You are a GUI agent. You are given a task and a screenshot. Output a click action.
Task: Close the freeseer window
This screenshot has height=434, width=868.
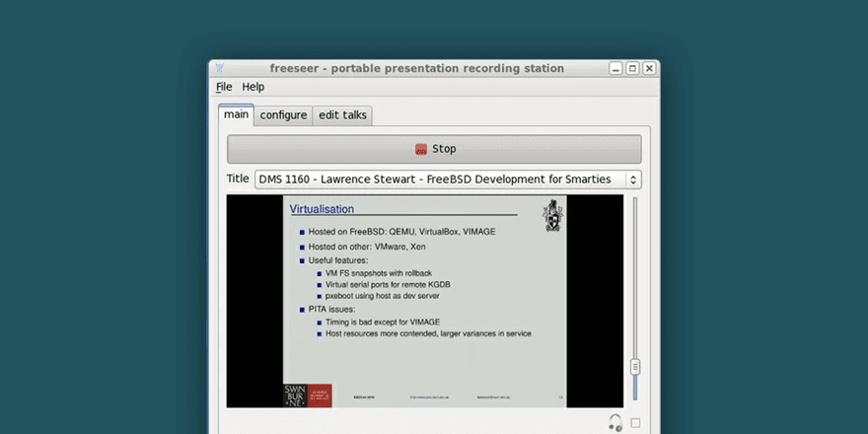click(x=648, y=68)
